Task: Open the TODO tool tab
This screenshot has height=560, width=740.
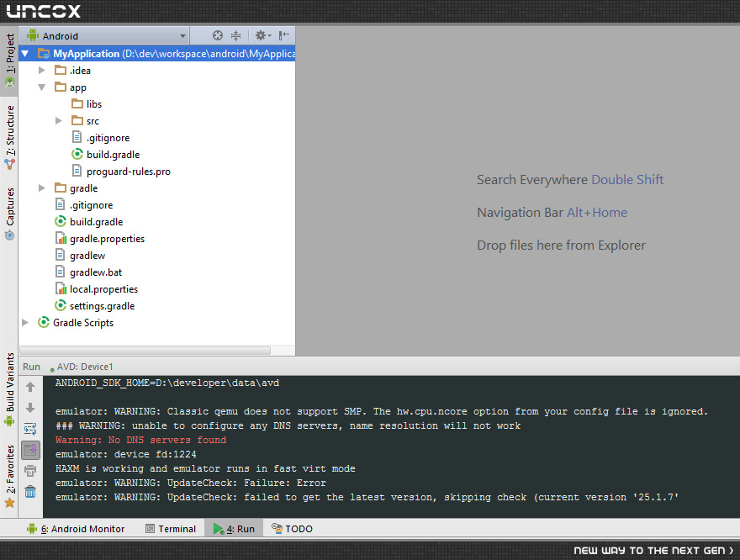Action: (x=292, y=529)
